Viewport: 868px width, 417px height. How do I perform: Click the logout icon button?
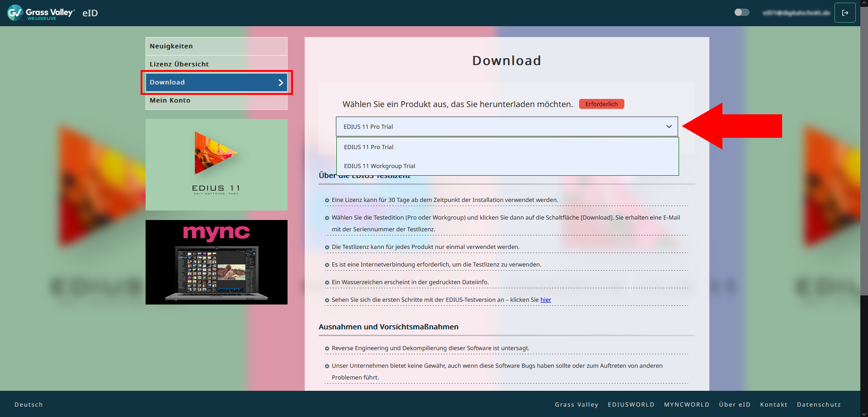pyautogui.click(x=844, y=13)
